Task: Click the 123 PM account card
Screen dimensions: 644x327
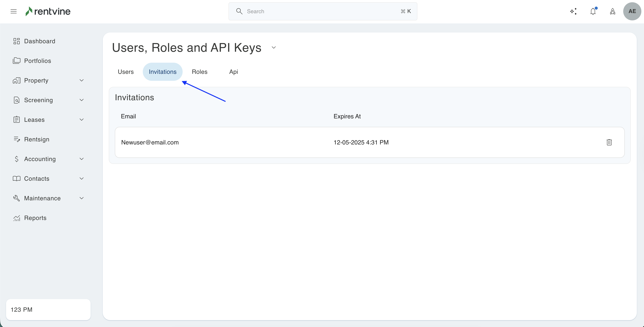Action: pyautogui.click(x=48, y=309)
